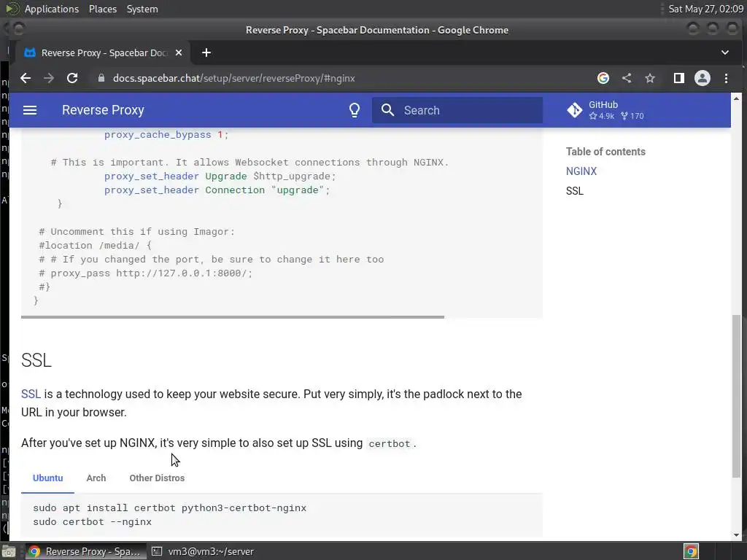
Task: Click the Reverse Proxy Chrome taskbar button
Action: [x=85, y=551]
